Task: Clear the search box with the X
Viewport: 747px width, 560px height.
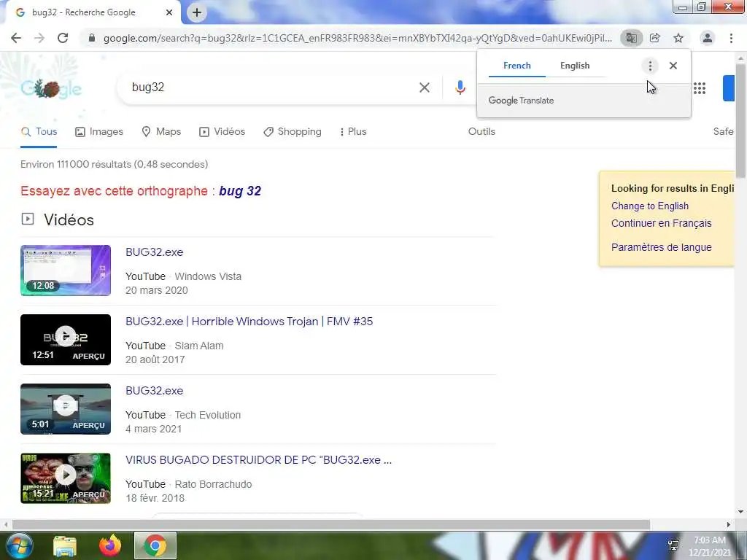Action: click(425, 87)
